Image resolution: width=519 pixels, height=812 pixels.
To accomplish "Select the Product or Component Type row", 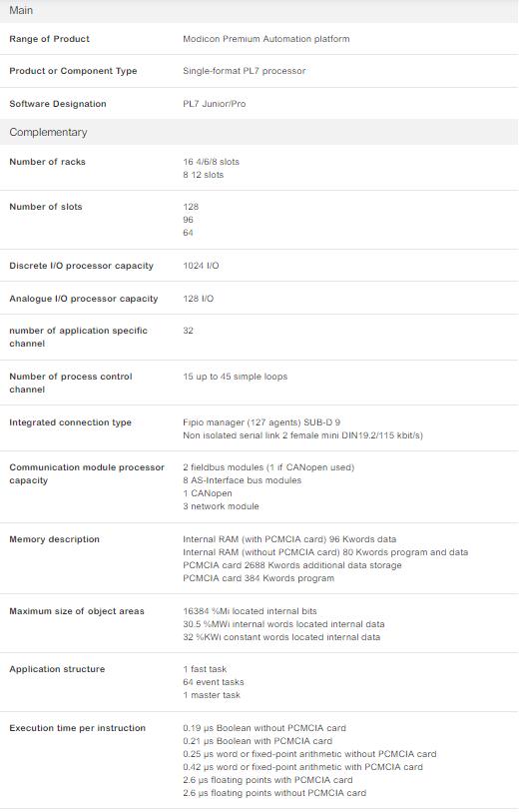I will tap(259, 71).
